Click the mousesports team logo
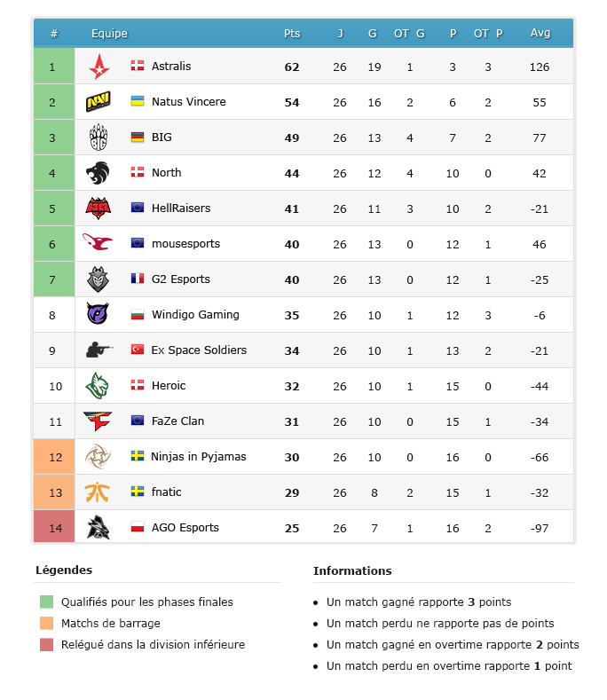This screenshot has width=607, height=700. pos(98,242)
